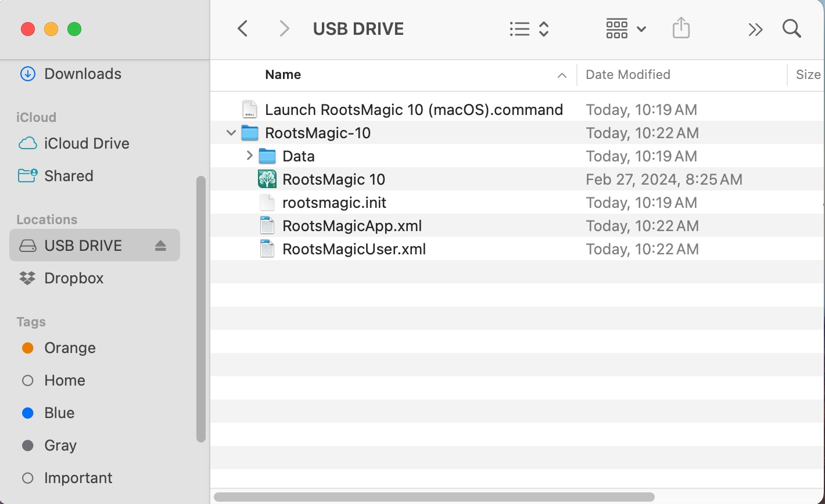Click the USB DRIVE disk icon
Image resolution: width=825 pixels, height=504 pixels.
(27, 246)
